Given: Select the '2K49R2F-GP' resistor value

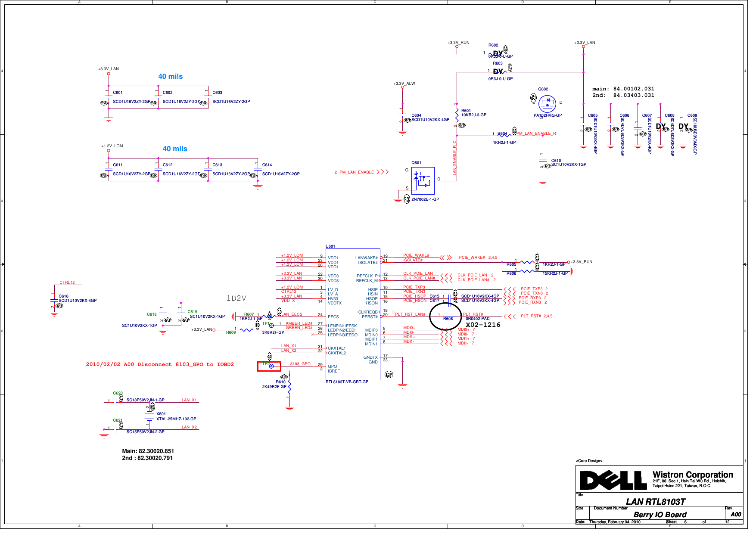Looking at the screenshot, I should click(274, 387).
